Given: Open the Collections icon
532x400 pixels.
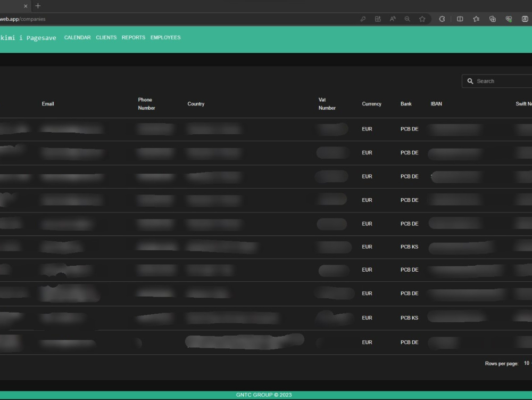Looking at the screenshot, I should (492, 19).
